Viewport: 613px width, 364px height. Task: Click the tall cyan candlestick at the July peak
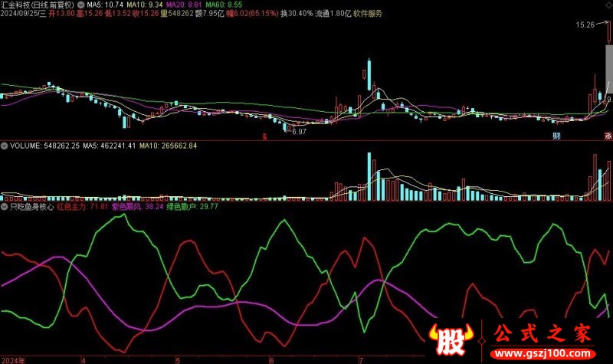(369, 74)
